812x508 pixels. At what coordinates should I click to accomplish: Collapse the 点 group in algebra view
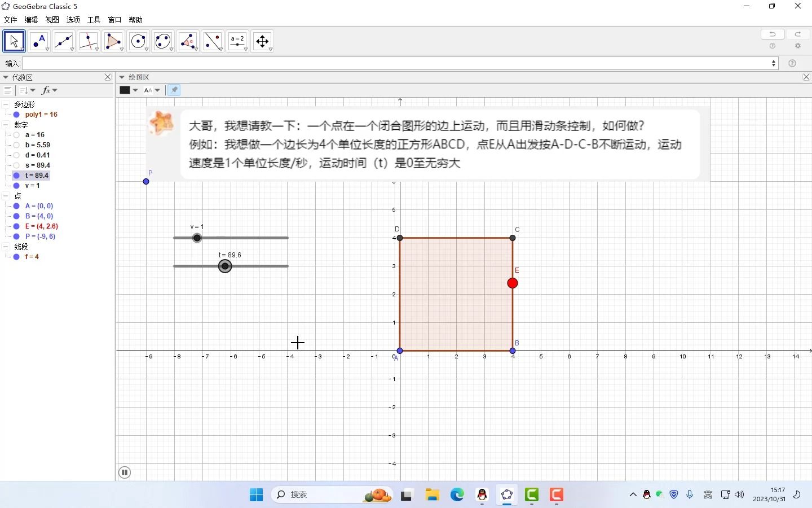(6, 196)
